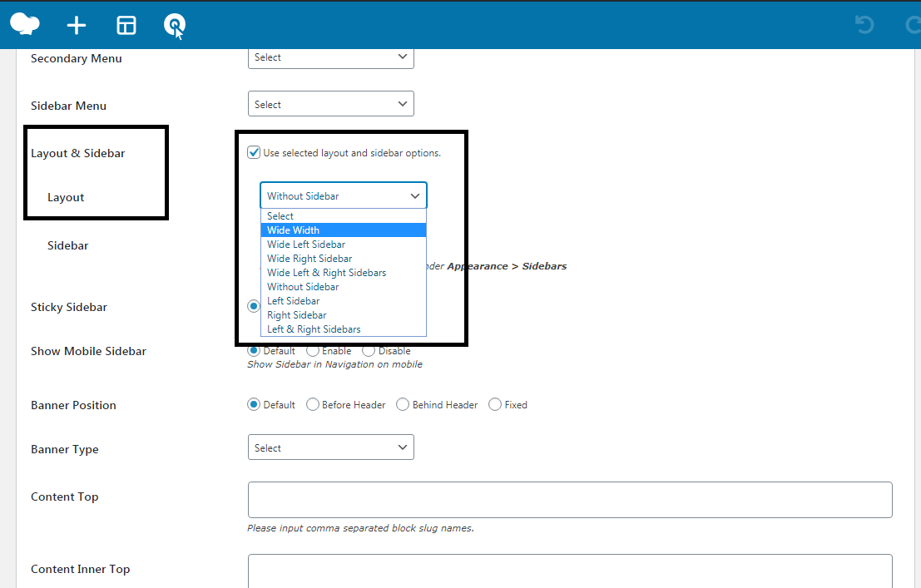Click the redo arrow icon
The height and width of the screenshot is (588, 921).
pyautogui.click(x=913, y=25)
